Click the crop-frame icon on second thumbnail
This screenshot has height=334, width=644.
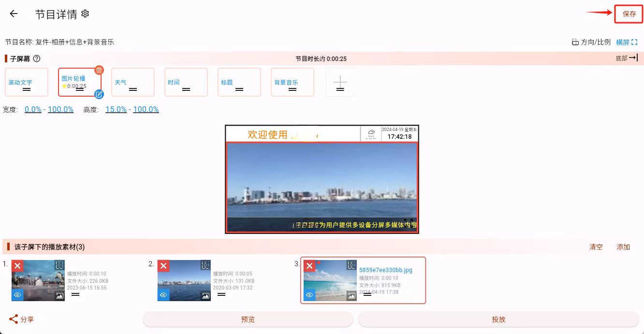pos(205,265)
